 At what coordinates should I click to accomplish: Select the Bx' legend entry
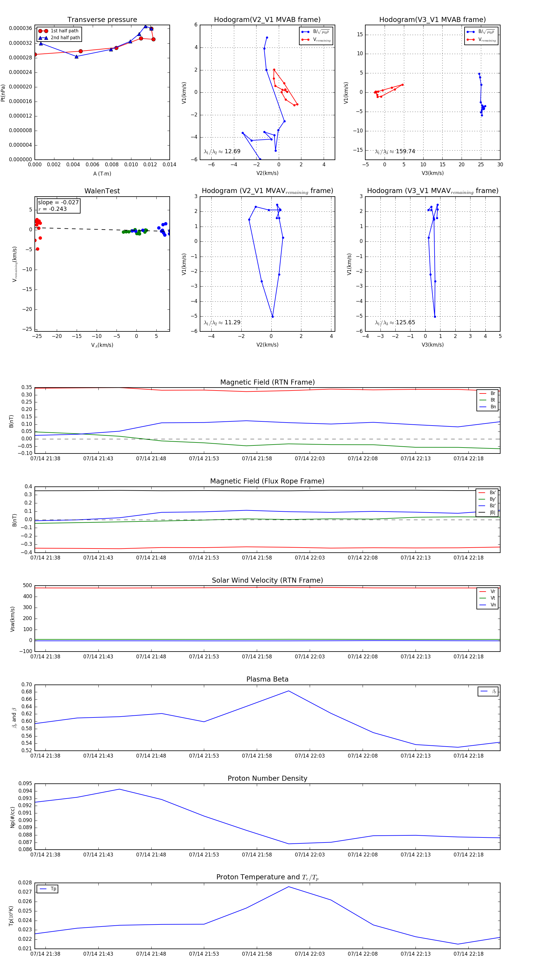pyautogui.click(x=487, y=492)
